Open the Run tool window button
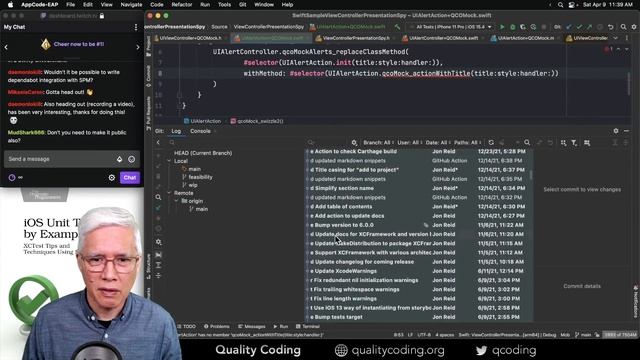Image resolution: width=640 pixels, height=360 pixels. pyautogui.click(x=281, y=327)
